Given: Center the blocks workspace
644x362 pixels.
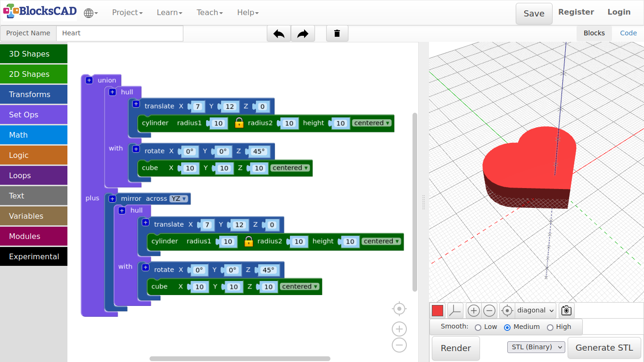Looking at the screenshot, I should 399,309.
